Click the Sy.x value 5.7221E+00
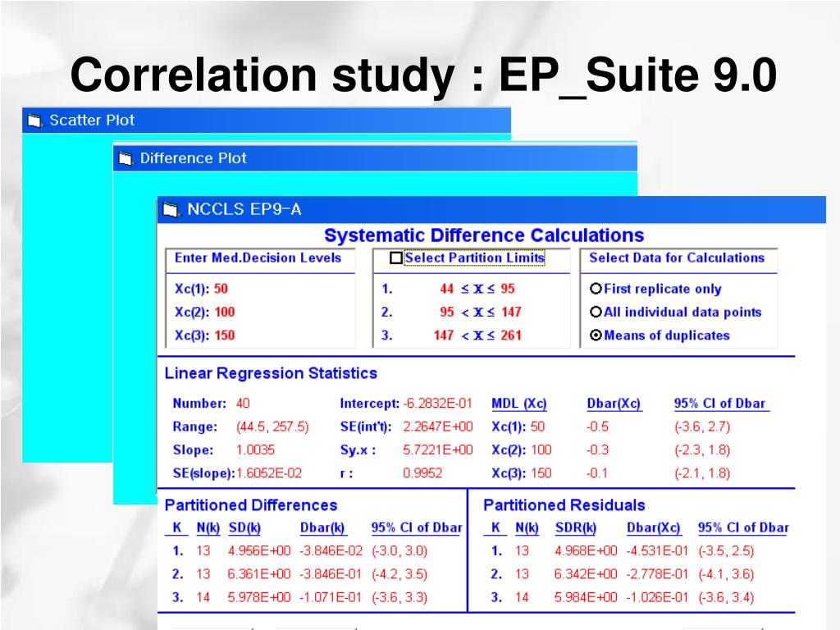Image resolution: width=840 pixels, height=630 pixels. [438, 450]
